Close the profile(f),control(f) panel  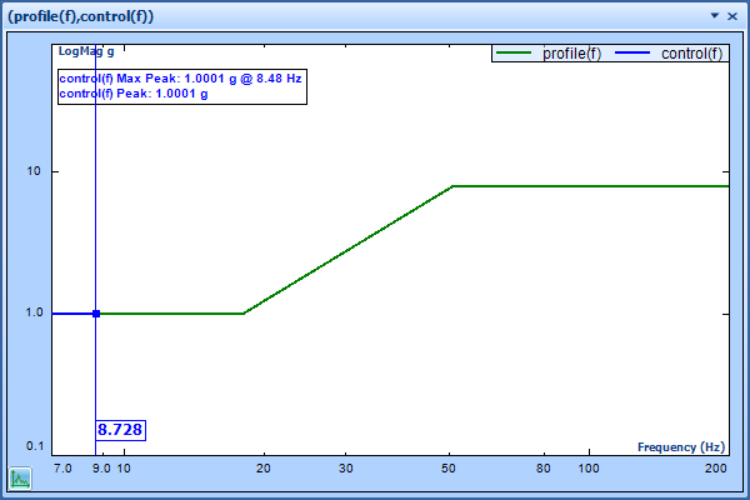(732, 16)
